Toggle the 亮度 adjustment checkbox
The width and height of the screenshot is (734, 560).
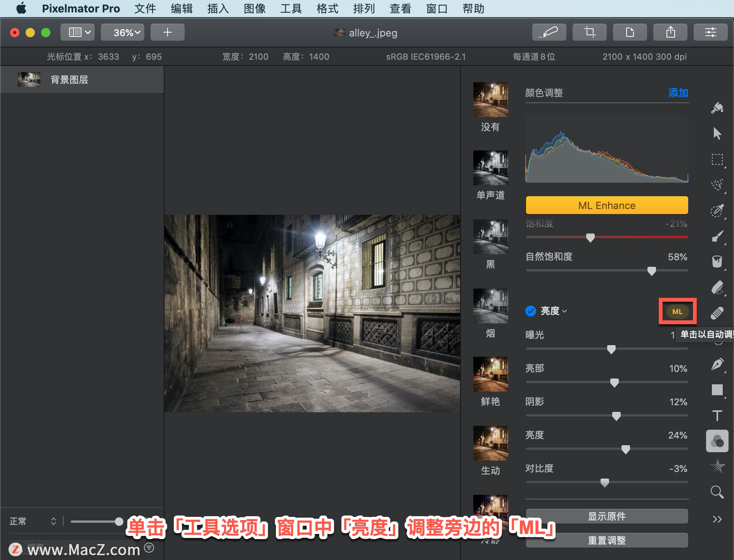531,311
